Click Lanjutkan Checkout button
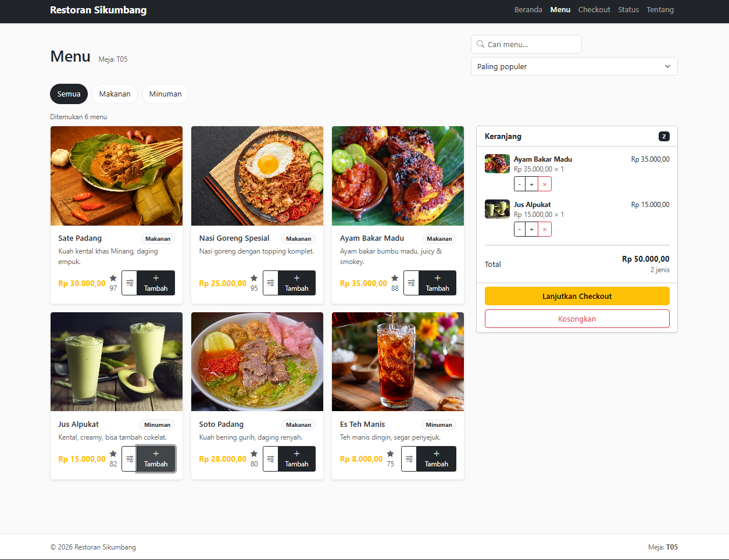 click(577, 296)
